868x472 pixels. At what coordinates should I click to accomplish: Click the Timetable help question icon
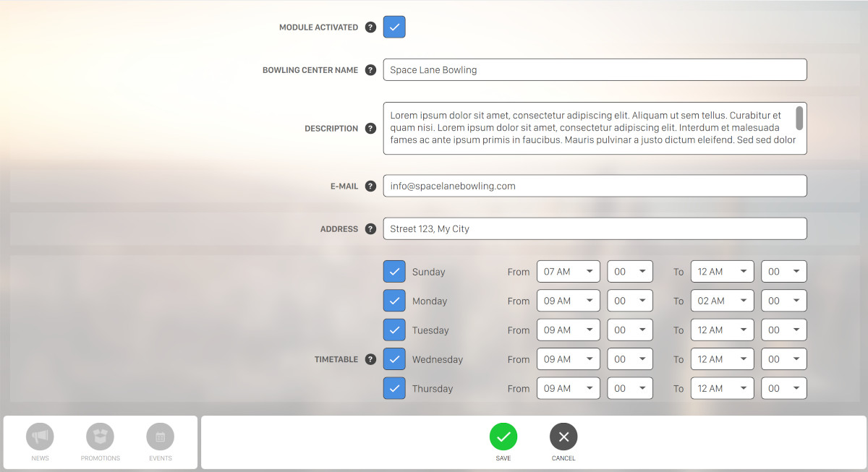[x=370, y=359]
